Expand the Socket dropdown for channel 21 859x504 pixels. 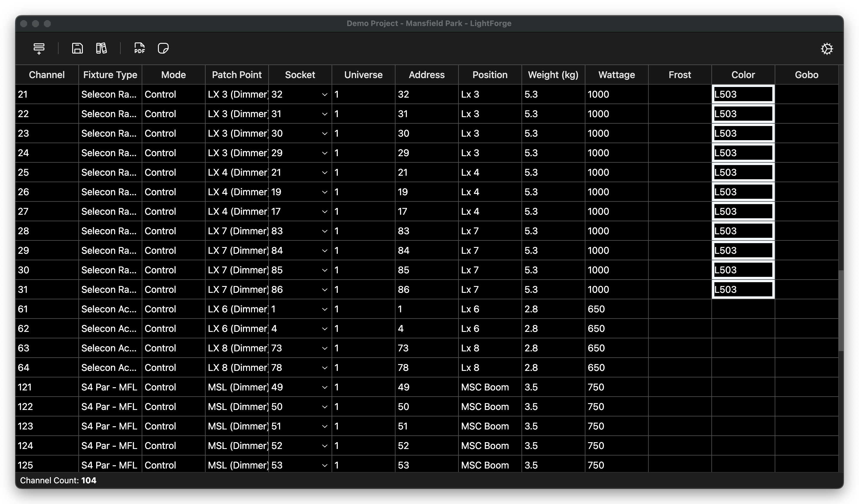pos(324,95)
